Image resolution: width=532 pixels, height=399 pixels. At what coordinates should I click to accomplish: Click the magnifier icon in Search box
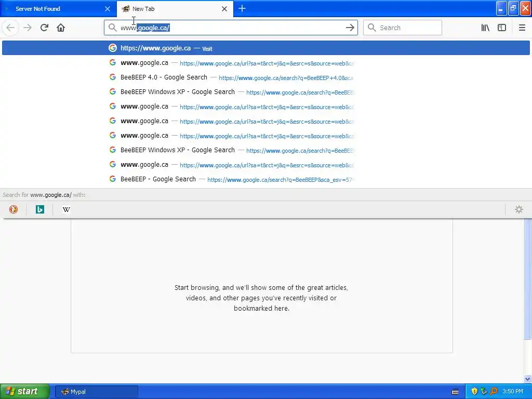(372, 28)
